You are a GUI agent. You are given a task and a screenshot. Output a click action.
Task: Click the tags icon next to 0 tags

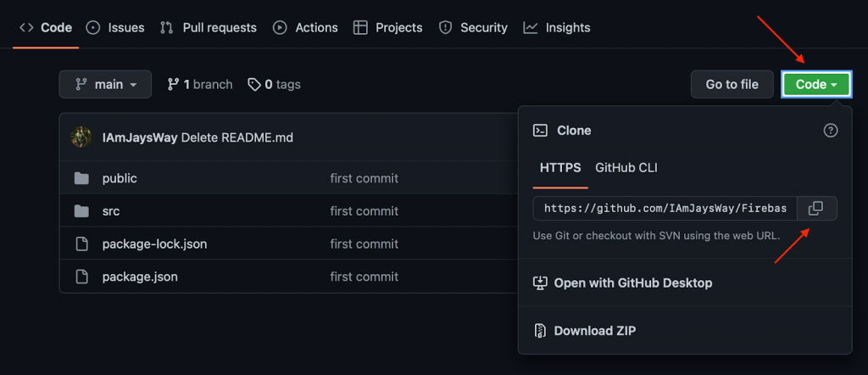(254, 85)
